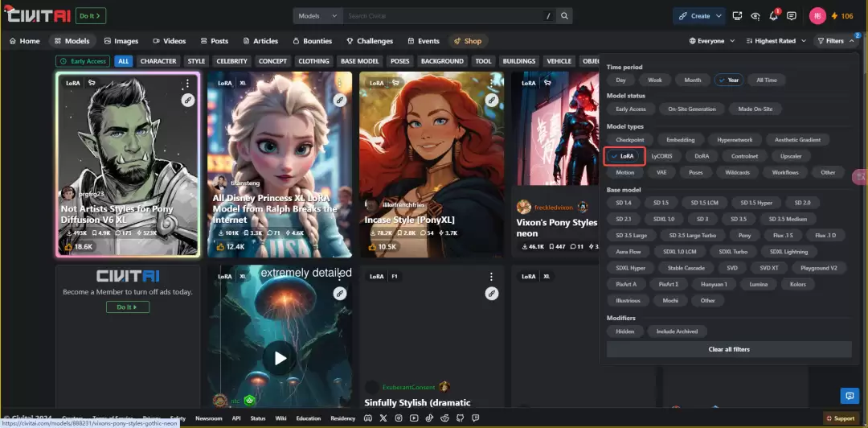Viewport: 868px width, 428px height.
Task: Click the link icon on the Incase Style card
Action: pyautogui.click(x=491, y=101)
